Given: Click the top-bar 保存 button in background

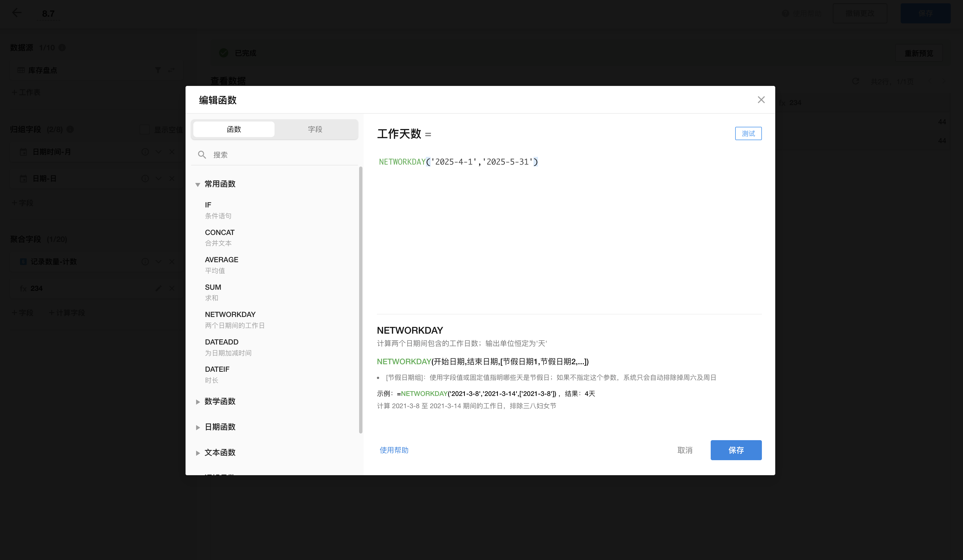Looking at the screenshot, I should 925,13.
